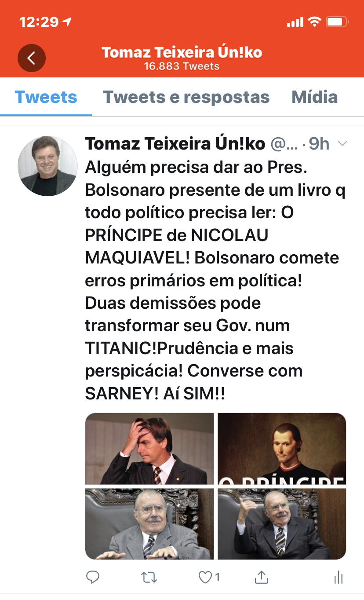Open the Tweets e respostas tab

click(x=186, y=97)
